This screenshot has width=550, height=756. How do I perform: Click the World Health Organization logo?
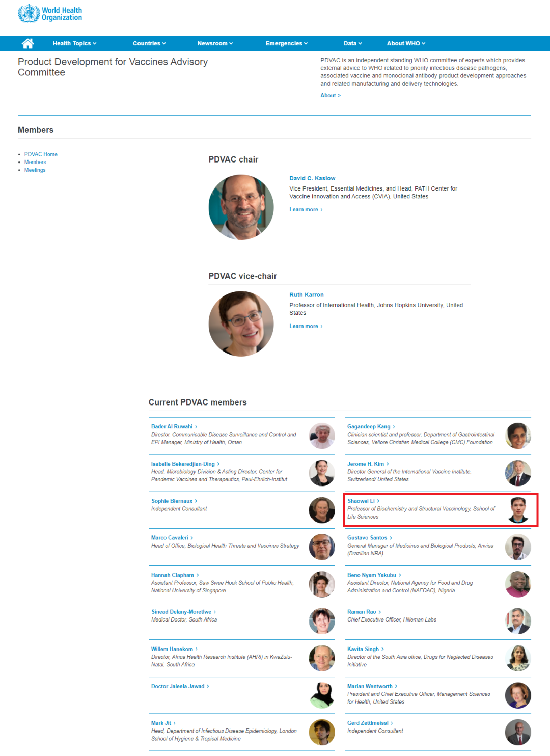tap(50, 14)
